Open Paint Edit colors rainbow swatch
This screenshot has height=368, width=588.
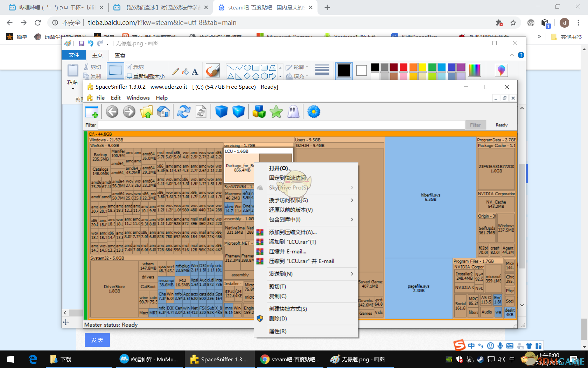point(474,70)
